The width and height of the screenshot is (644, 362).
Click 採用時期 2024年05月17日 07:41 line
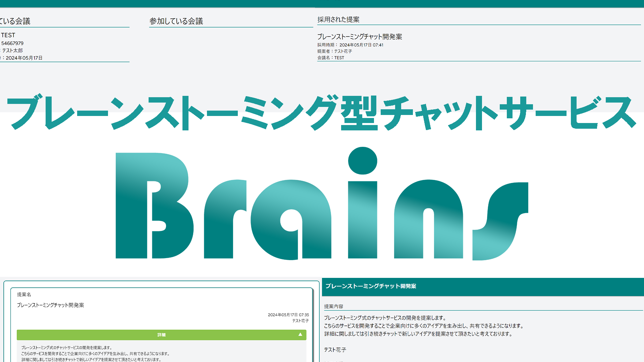tap(350, 45)
